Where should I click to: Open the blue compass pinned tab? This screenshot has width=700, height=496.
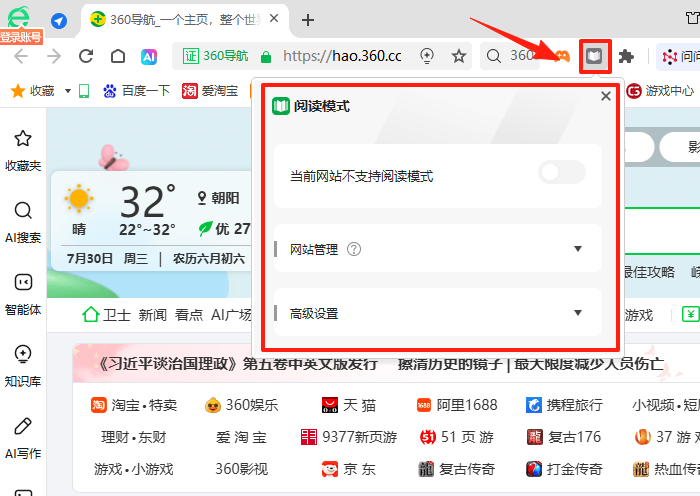(x=58, y=21)
